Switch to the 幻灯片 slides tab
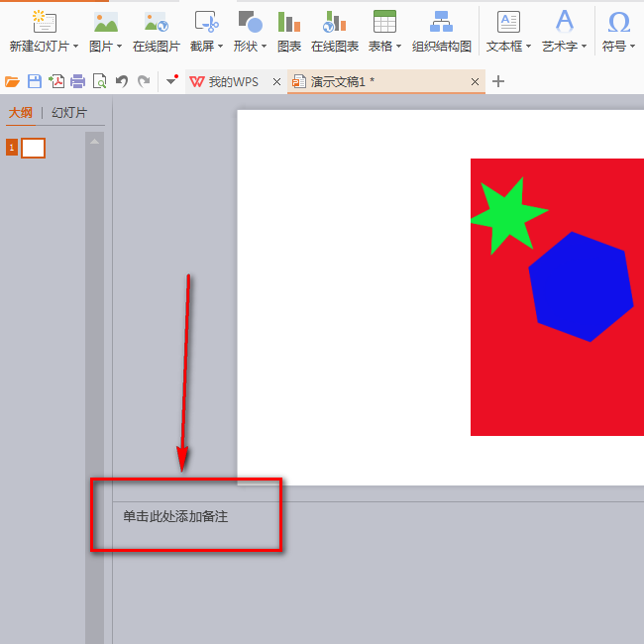 point(69,113)
